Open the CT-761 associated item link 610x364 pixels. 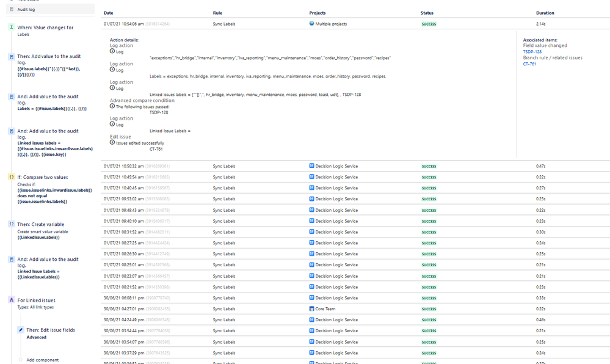(x=529, y=64)
